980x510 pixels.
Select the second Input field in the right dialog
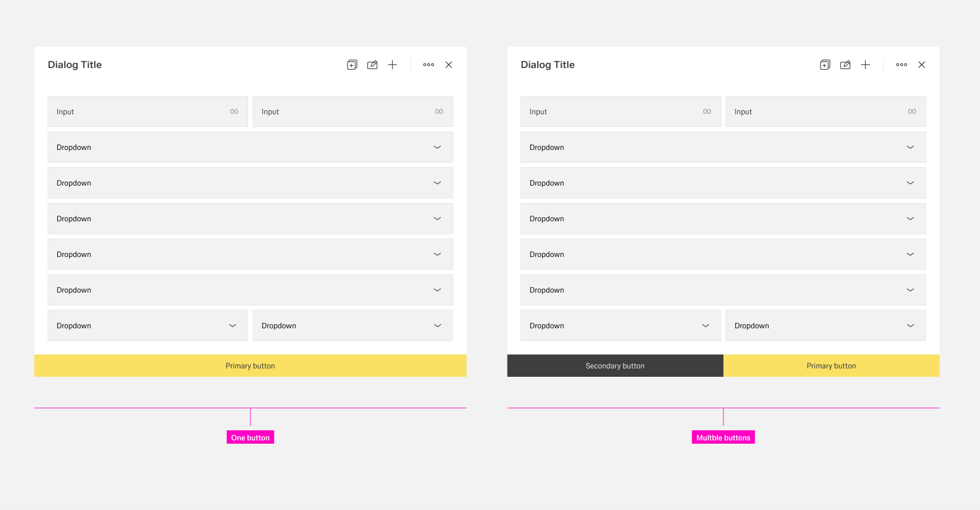tap(825, 111)
